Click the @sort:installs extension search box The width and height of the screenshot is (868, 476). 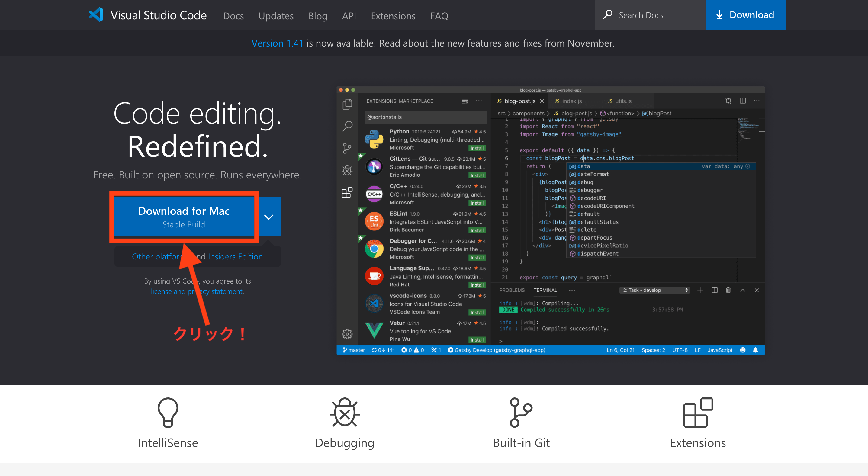click(x=425, y=117)
